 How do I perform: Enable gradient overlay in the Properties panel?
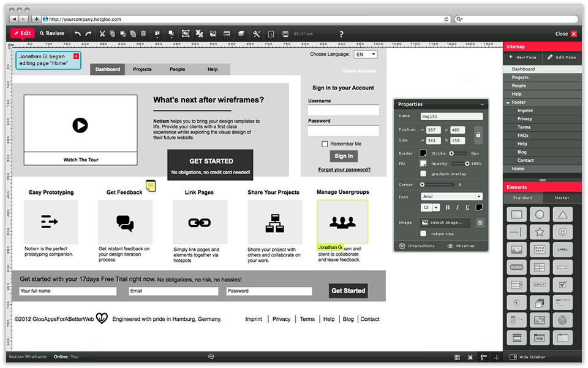pyautogui.click(x=423, y=174)
